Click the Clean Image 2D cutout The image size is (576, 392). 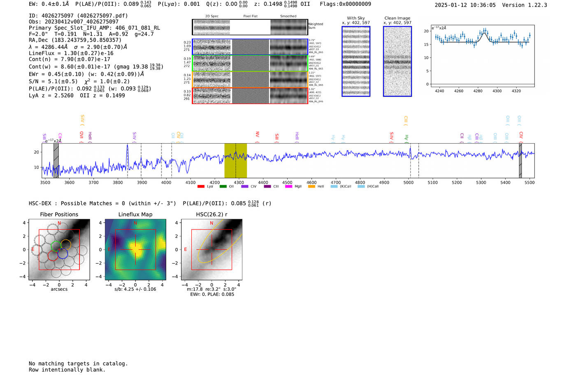click(397, 61)
